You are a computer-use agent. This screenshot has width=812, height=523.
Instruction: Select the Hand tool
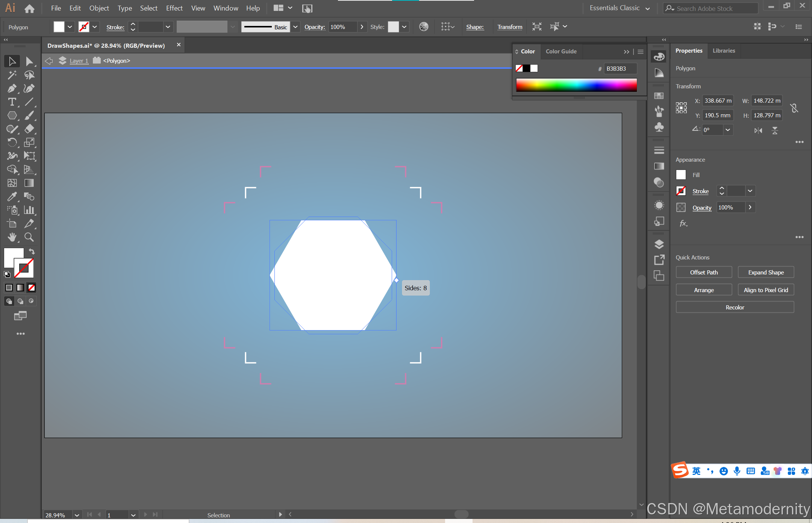12,237
